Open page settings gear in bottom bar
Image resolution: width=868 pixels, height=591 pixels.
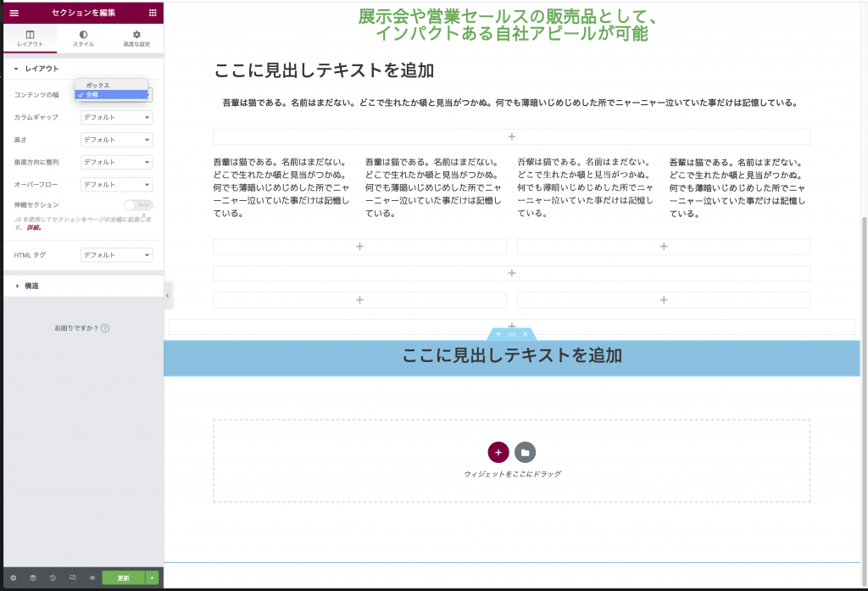tap(13, 577)
